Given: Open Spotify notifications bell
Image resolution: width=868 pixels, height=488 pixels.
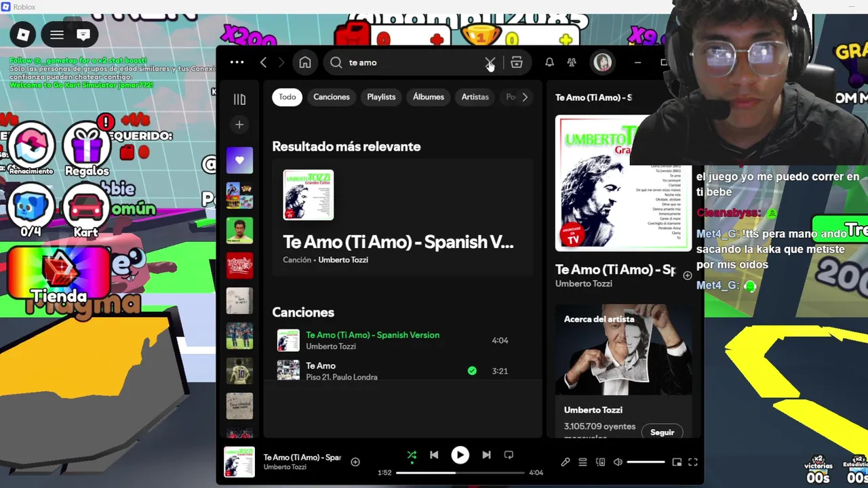Looking at the screenshot, I should point(549,62).
